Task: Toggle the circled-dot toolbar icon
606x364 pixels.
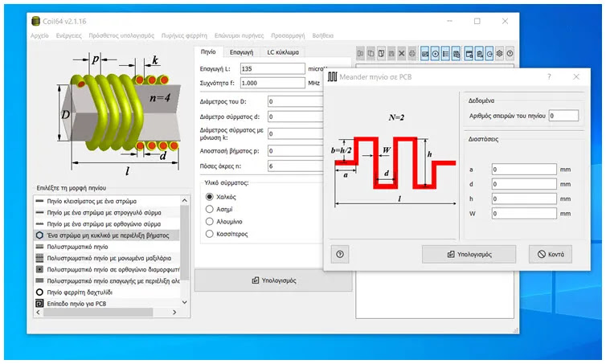Action: point(435,54)
